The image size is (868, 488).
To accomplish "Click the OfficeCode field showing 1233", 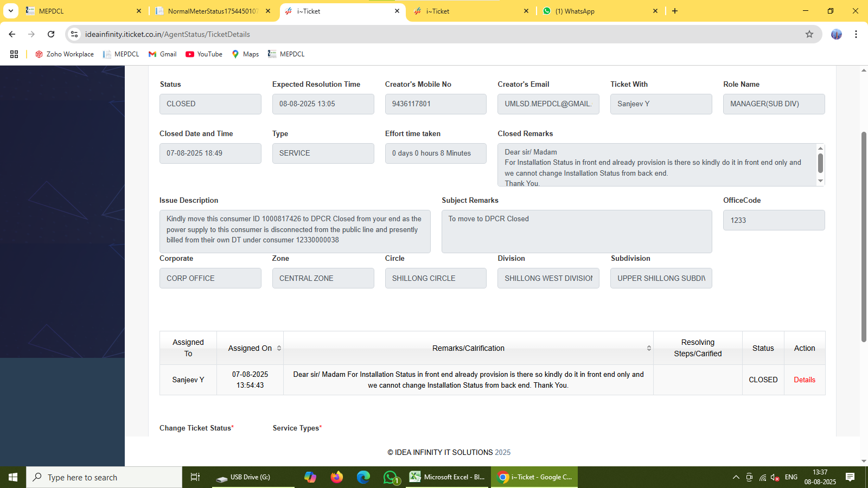I will point(774,220).
